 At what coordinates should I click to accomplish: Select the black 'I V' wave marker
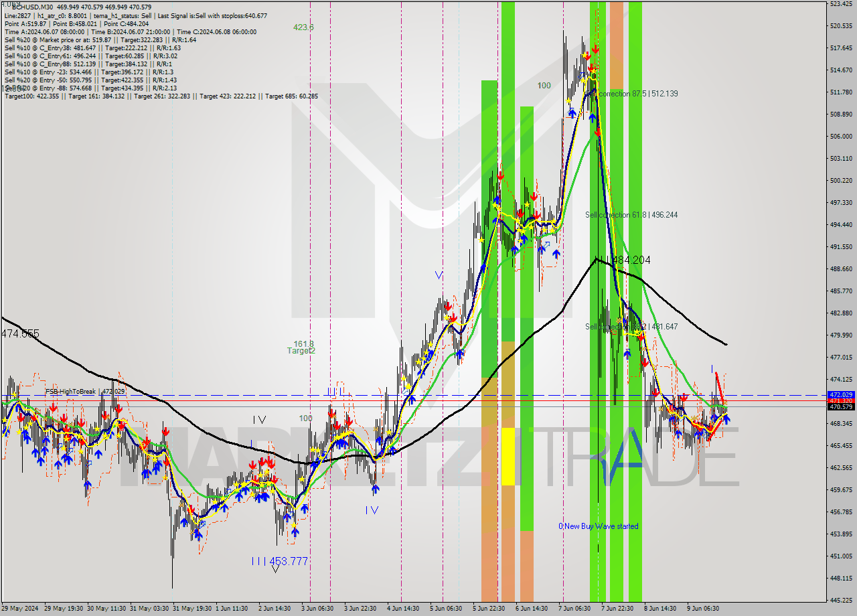259,420
